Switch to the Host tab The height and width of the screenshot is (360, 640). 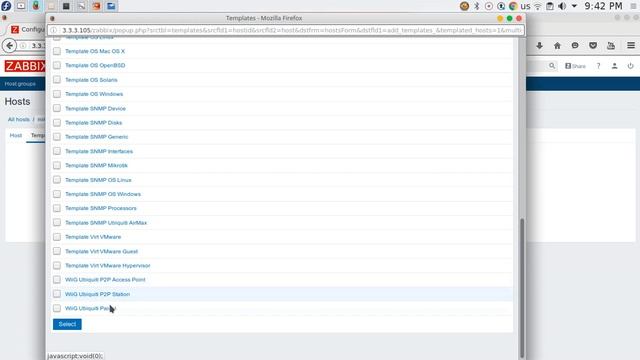tap(16, 135)
